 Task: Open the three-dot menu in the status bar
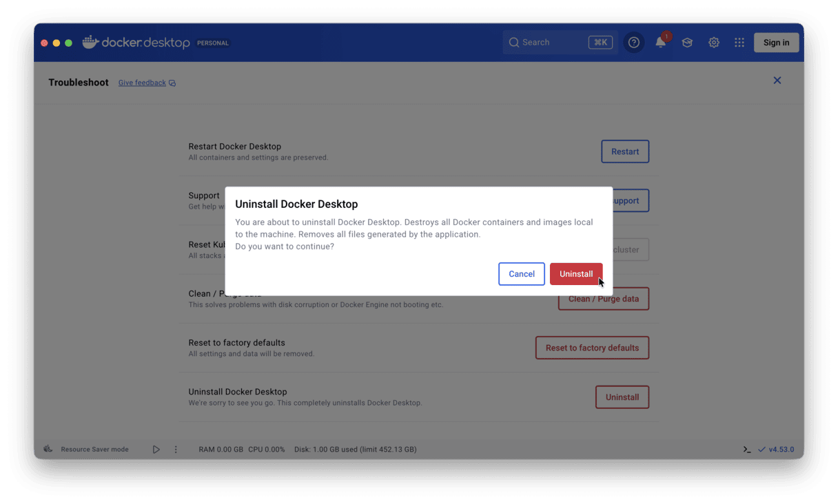pyautogui.click(x=176, y=449)
